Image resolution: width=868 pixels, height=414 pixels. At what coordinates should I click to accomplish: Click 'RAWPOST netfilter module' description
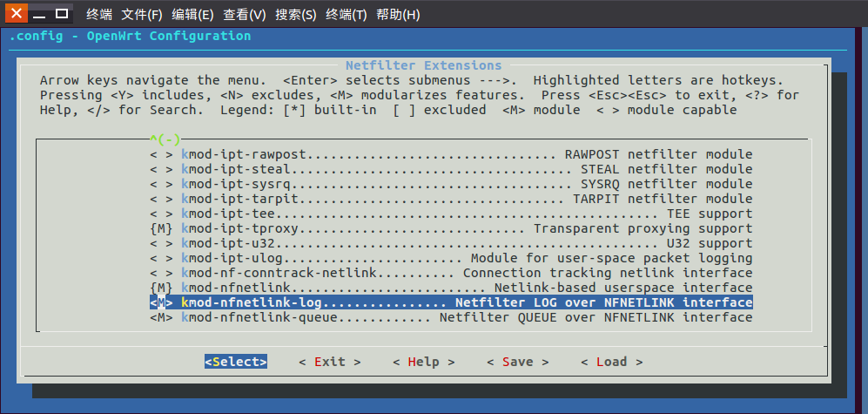pos(659,154)
